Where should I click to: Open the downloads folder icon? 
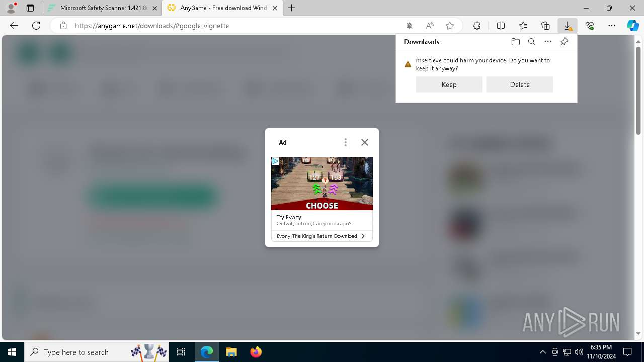coord(515,42)
